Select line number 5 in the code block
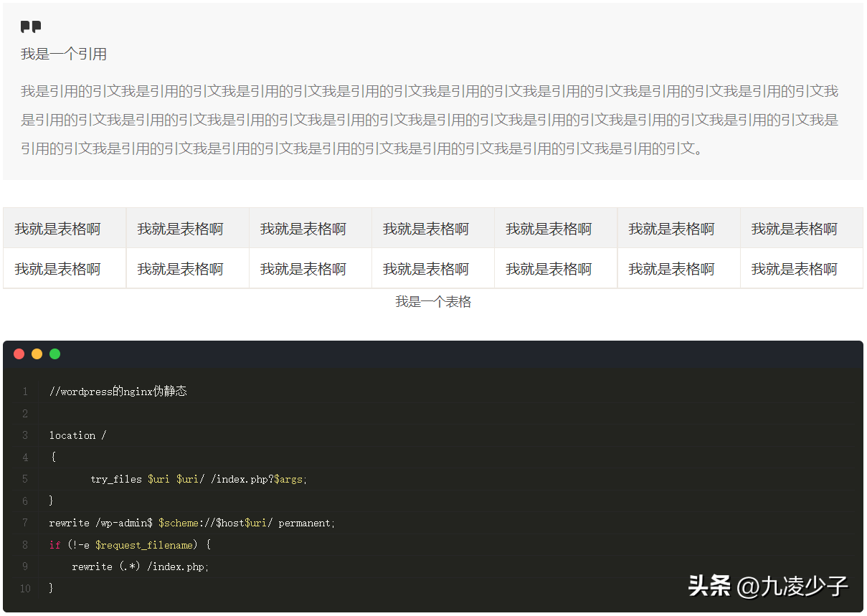This screenshot has width=867, height=616. (25, 479)
